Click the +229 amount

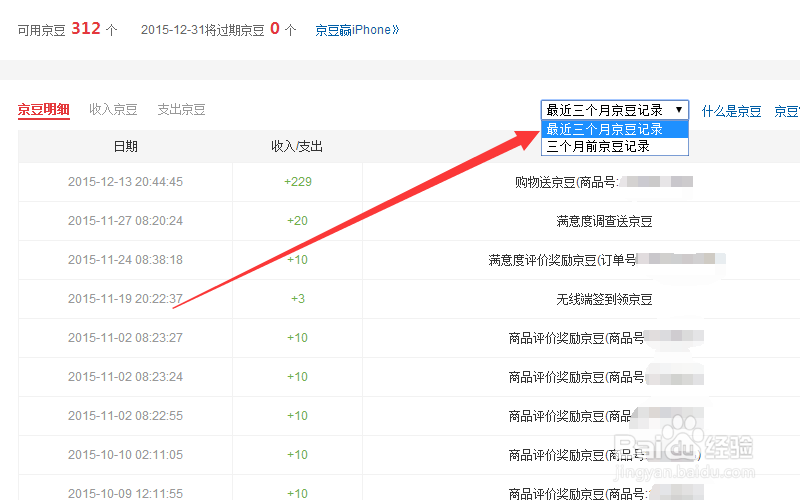[x=297, y=182]
